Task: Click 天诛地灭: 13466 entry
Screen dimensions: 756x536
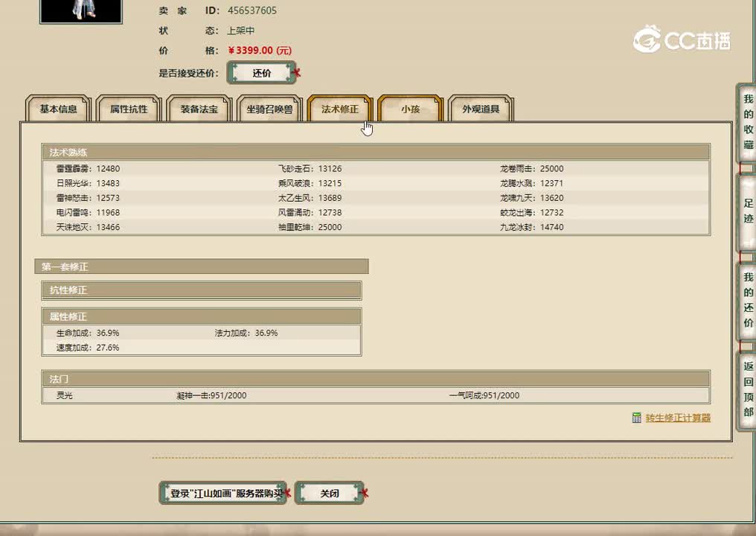Action: [88, 227]
